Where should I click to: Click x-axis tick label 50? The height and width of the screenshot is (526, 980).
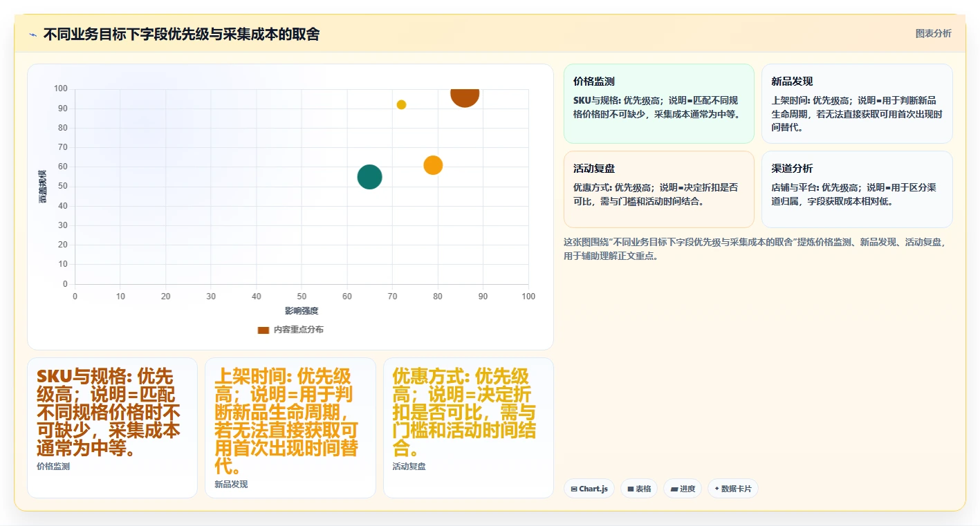pyautogui.click(x=302, y=297)
